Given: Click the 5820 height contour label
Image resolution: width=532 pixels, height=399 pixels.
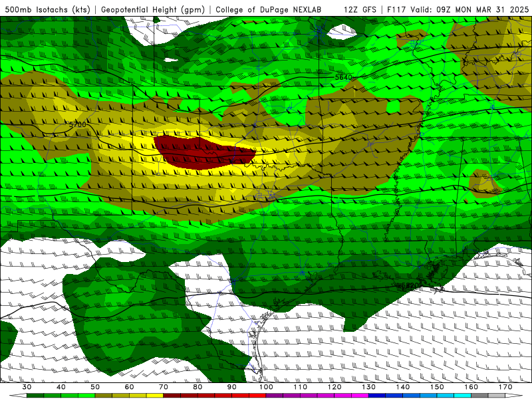Looking at the screenshot, I should pyautogui.click(x=410, y=286).
